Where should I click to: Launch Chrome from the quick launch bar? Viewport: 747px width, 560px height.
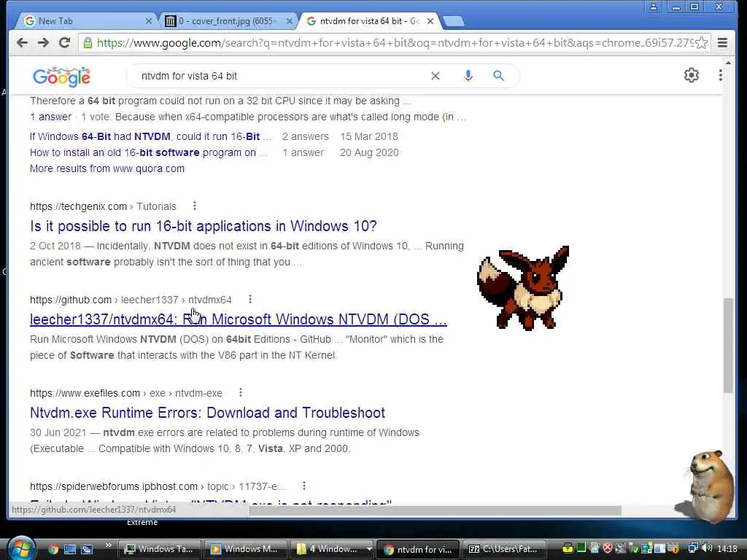(x=53, y=549)
